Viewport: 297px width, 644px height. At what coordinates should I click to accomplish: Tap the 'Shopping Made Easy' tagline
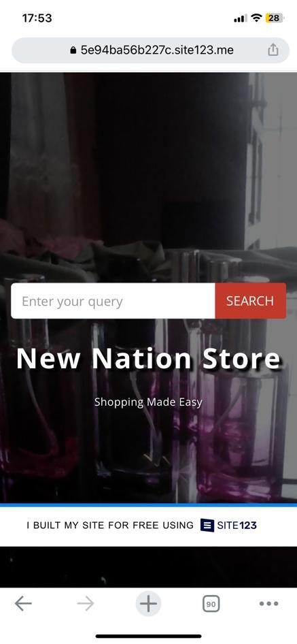pyautogui.click(x=148, y=402)
